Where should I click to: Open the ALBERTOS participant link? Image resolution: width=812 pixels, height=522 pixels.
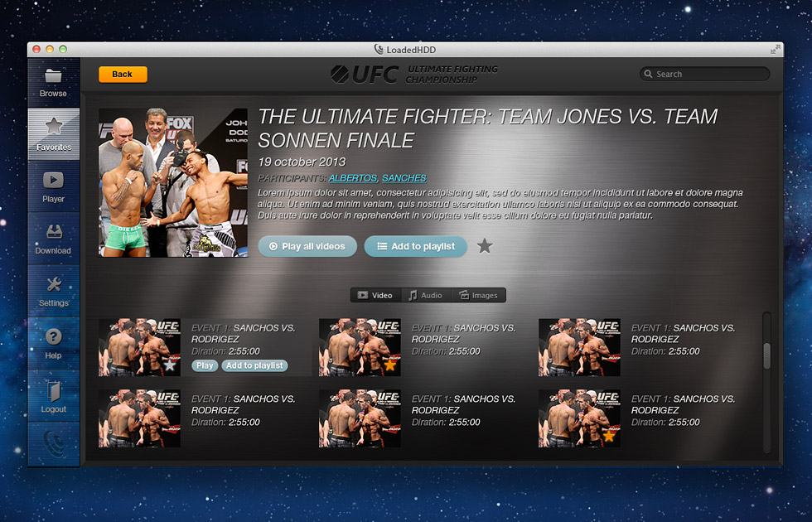[x=353, y=178]
